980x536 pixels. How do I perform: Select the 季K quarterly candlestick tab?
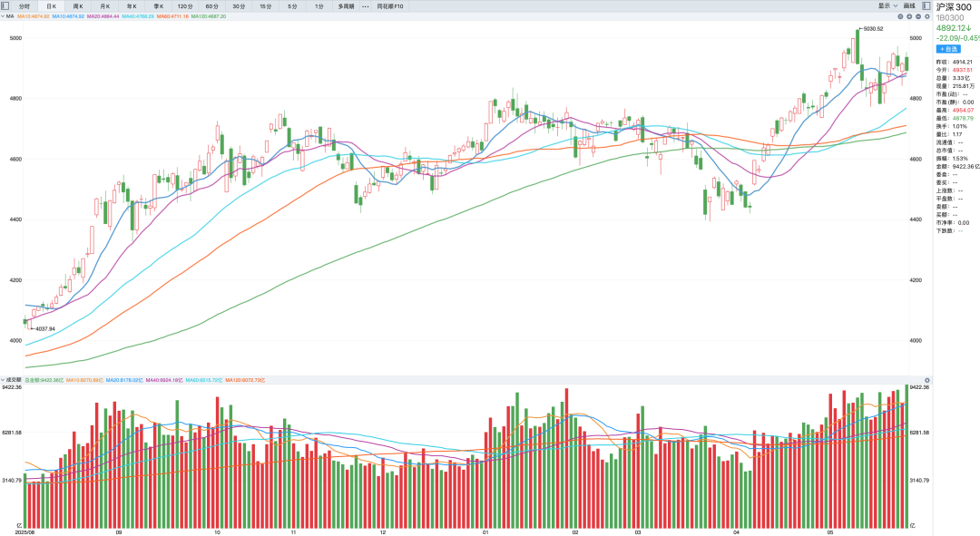(159, 6)
